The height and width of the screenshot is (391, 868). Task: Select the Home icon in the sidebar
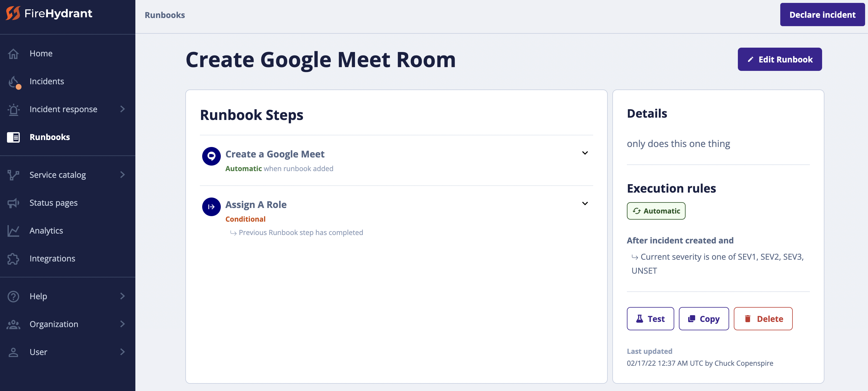tap(13, 53)
